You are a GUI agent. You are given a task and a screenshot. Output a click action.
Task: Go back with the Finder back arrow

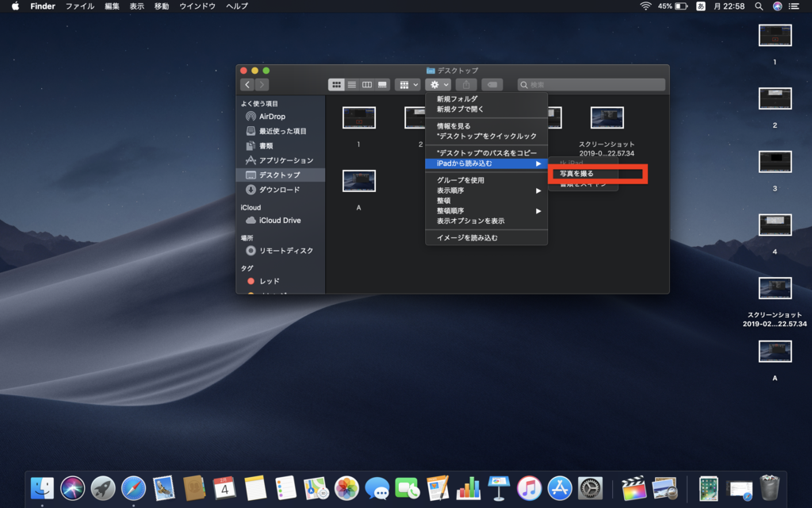pyautogui.click(x=247, y=84)
